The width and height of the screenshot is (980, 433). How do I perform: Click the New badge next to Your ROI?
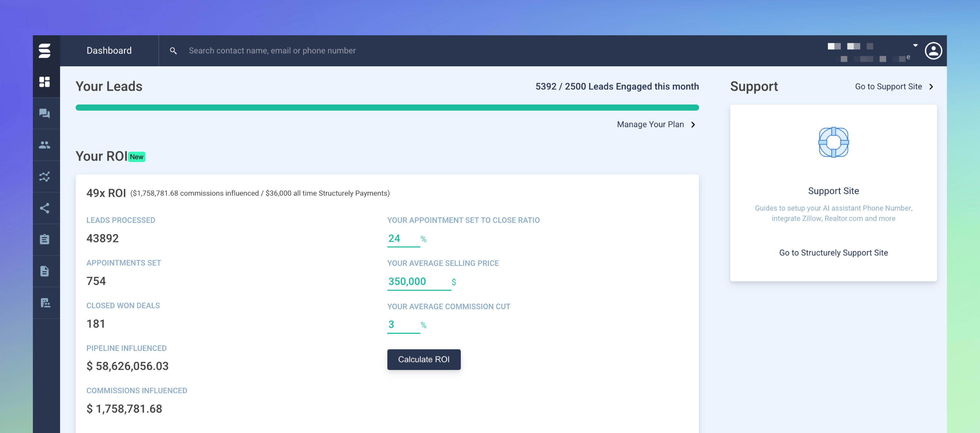pos(137,156)
